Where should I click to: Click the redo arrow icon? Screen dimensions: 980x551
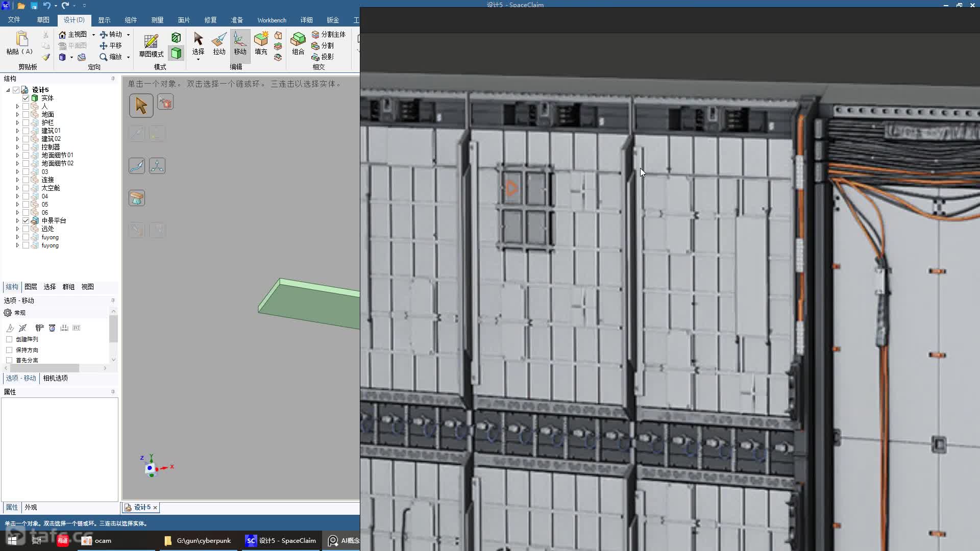(65, 6)
